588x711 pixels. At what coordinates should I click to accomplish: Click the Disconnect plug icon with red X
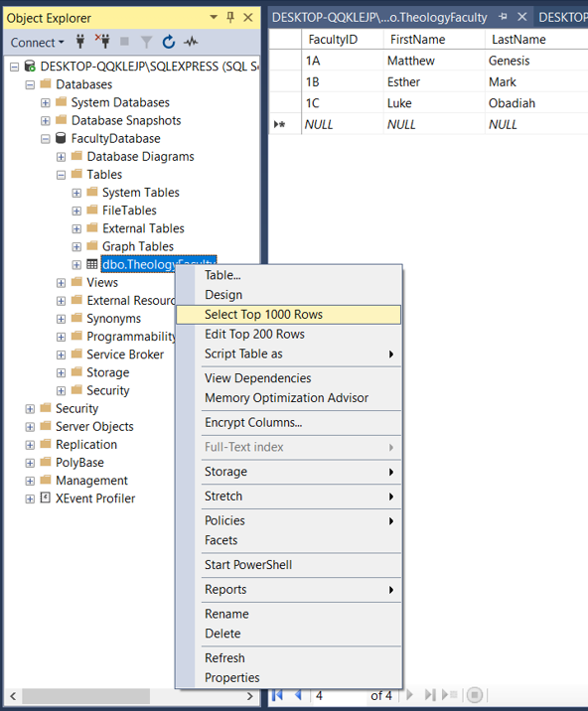(x=102, y=42)
